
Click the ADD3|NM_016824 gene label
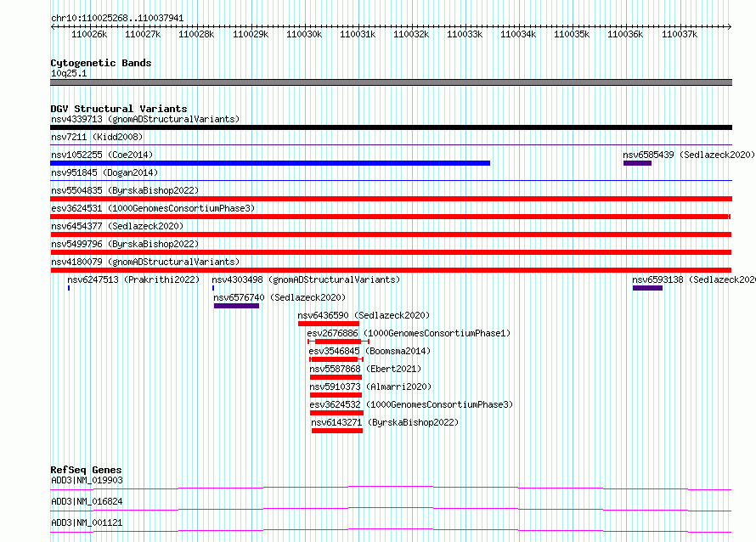click(x=87, y=501)
